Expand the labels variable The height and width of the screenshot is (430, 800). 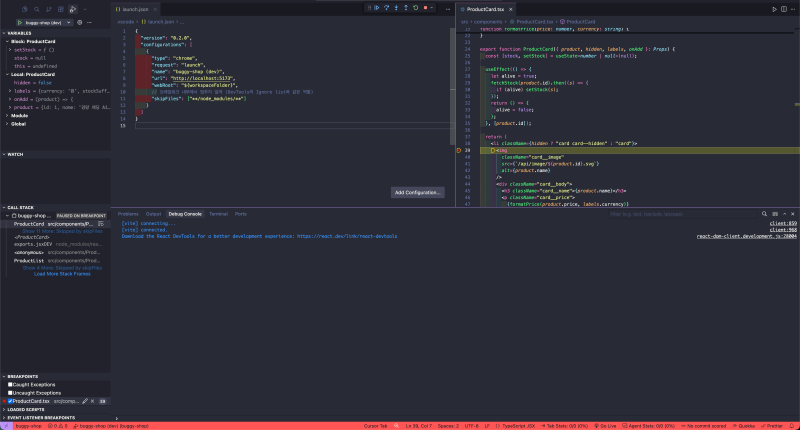click(10, 91)
